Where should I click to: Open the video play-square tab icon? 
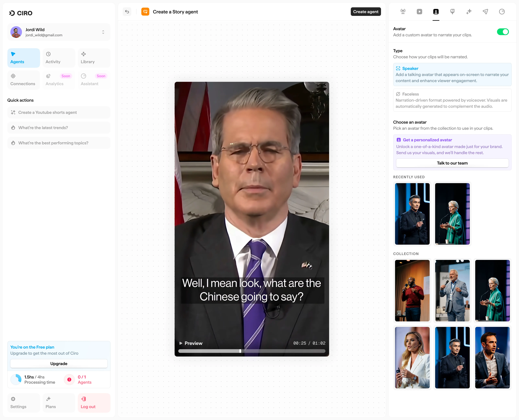419,12
